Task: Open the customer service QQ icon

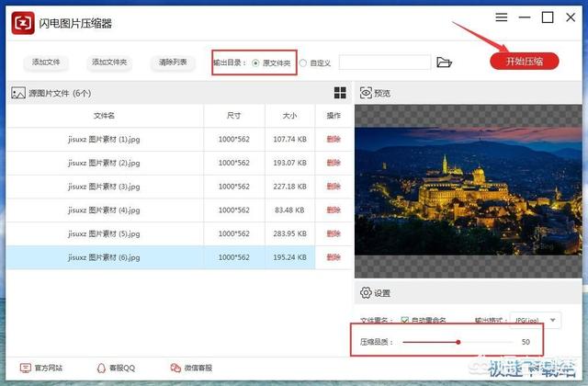Action: pos(102,368)
